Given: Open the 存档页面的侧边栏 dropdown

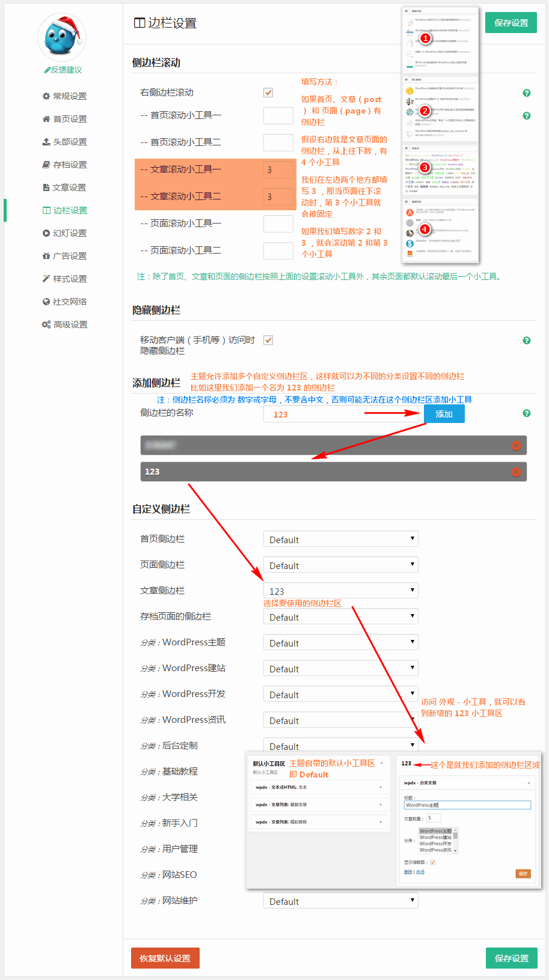Looking at the screenshot, I should (x=340, y=616).
